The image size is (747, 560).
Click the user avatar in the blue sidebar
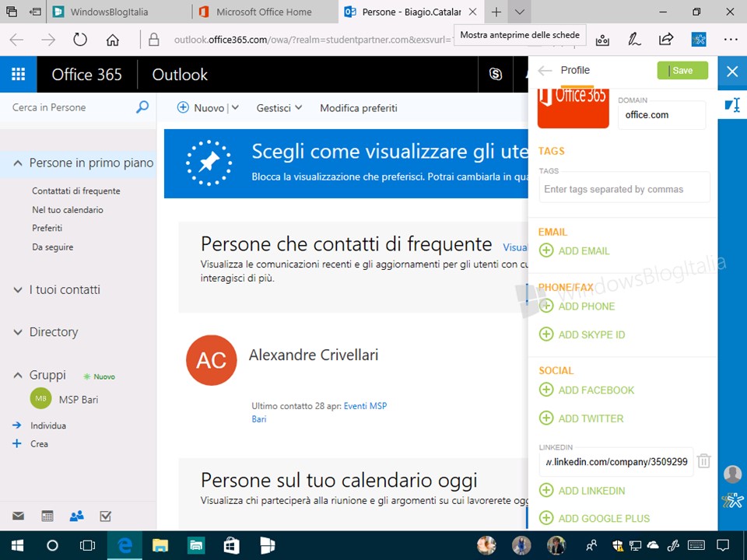[732, 474]
